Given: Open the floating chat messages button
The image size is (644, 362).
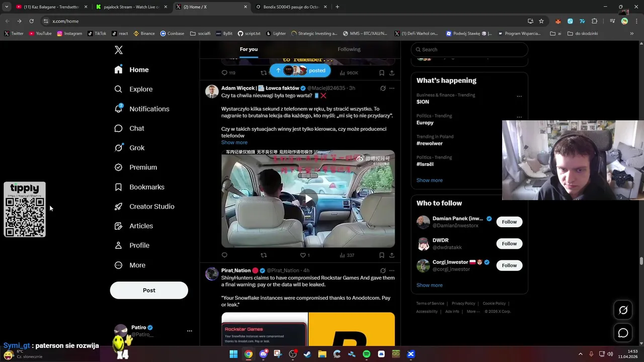Looking at the screenshot, I should click(623, 333).
